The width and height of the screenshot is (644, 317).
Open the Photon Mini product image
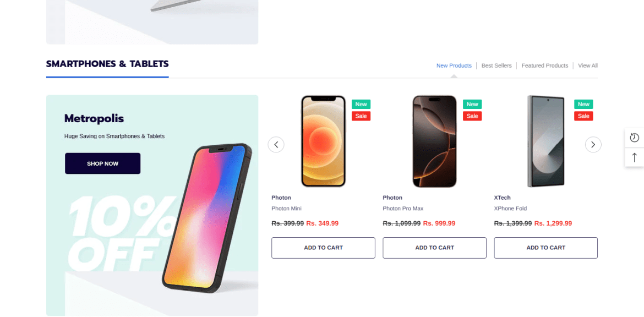coord(323,141)
